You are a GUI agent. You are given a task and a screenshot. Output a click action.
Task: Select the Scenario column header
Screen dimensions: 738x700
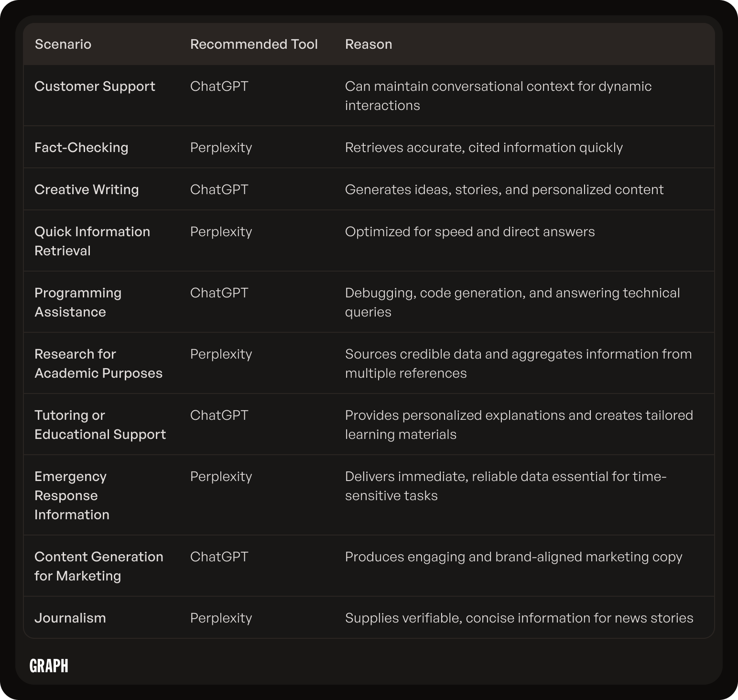(x=63, y=44)
